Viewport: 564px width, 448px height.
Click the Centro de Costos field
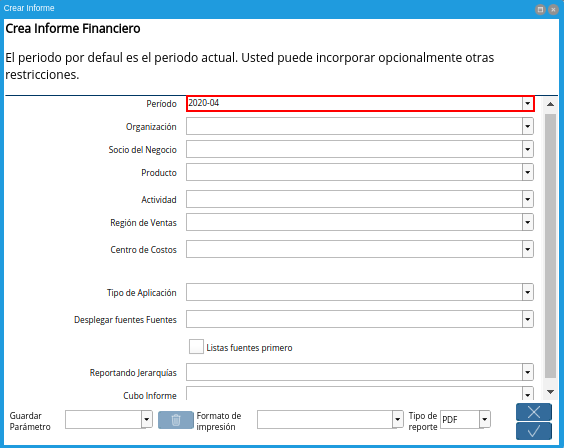[x=354, y=250]
